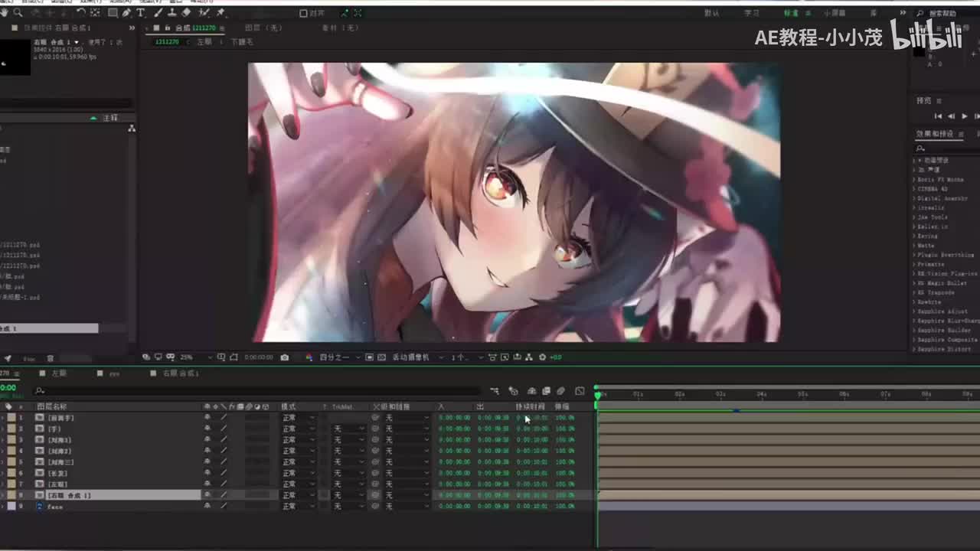Screen dimensions: 980x551
Task: Switch to the 左眼 timeline tab
Action: (59, 373)
